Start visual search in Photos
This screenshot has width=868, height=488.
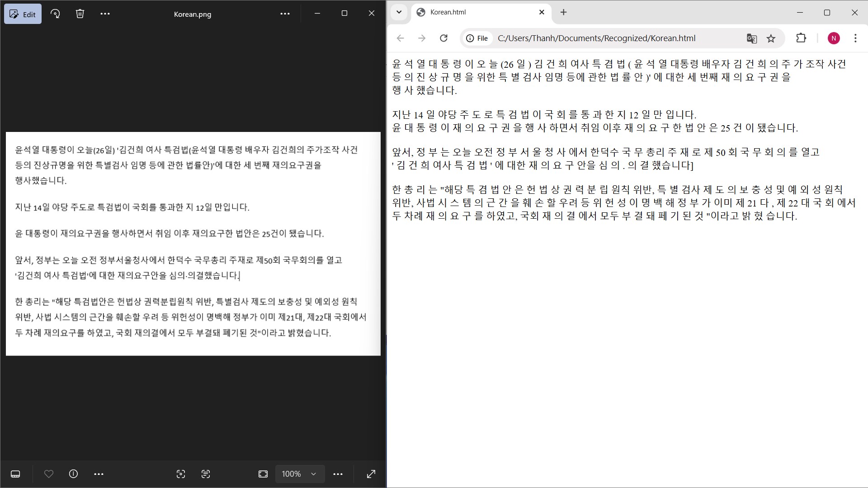click(181, 474)
